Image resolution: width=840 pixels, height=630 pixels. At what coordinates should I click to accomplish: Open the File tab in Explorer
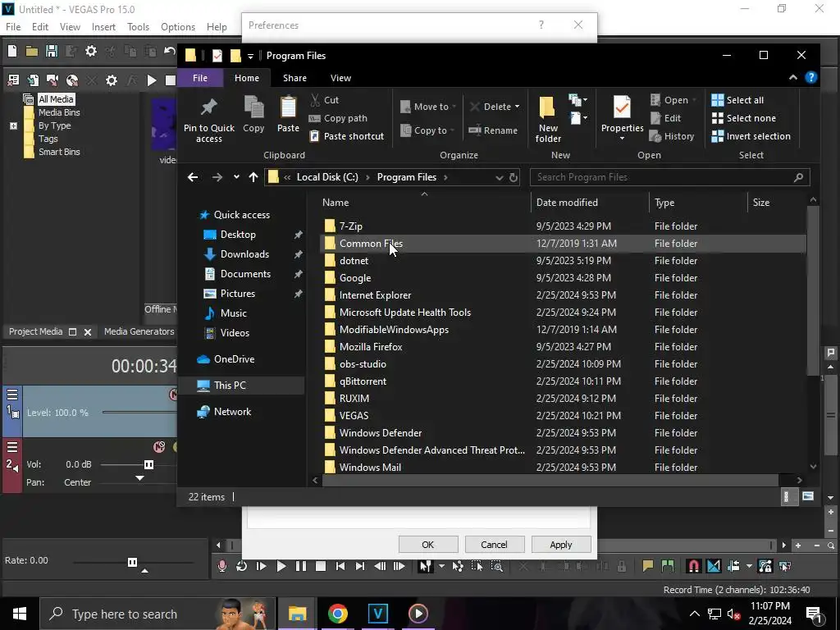[200, 78]
